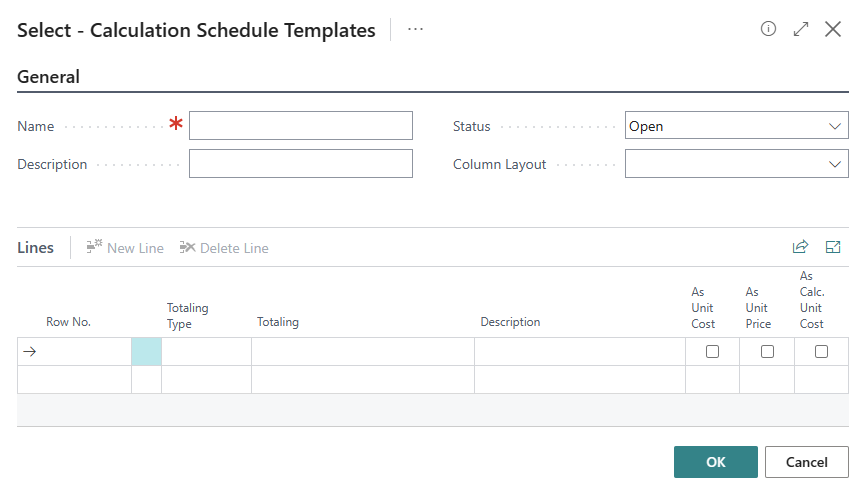Select the row arrow indicator in first line
Image resolution: width=866 pixels, height=496 pixels.
tap(29, 351)
